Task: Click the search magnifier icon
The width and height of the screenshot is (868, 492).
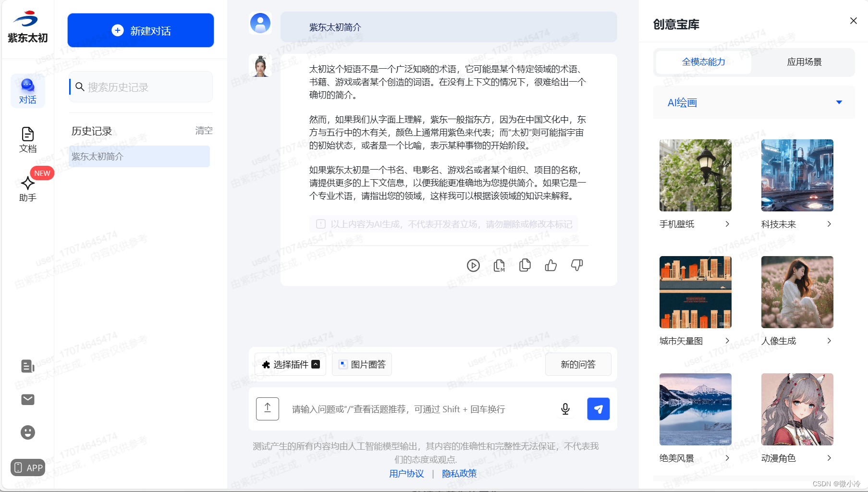Action: click(80, 87)
